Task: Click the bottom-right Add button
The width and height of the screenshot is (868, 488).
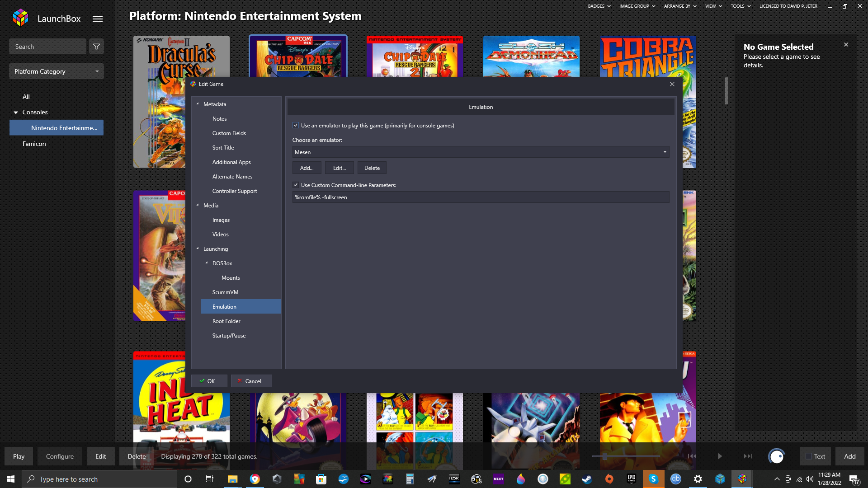Action: point(849,456)
